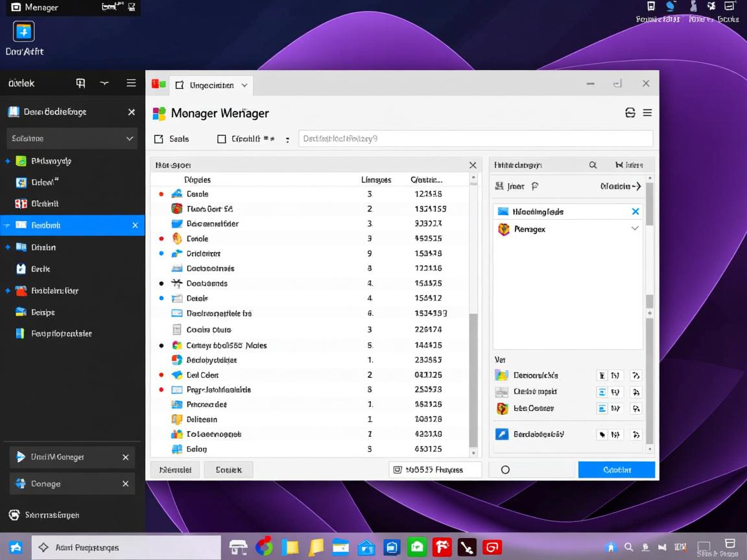Open Firefox from the taskbar
Screen dimensions: 747x560
pos(442,546)
